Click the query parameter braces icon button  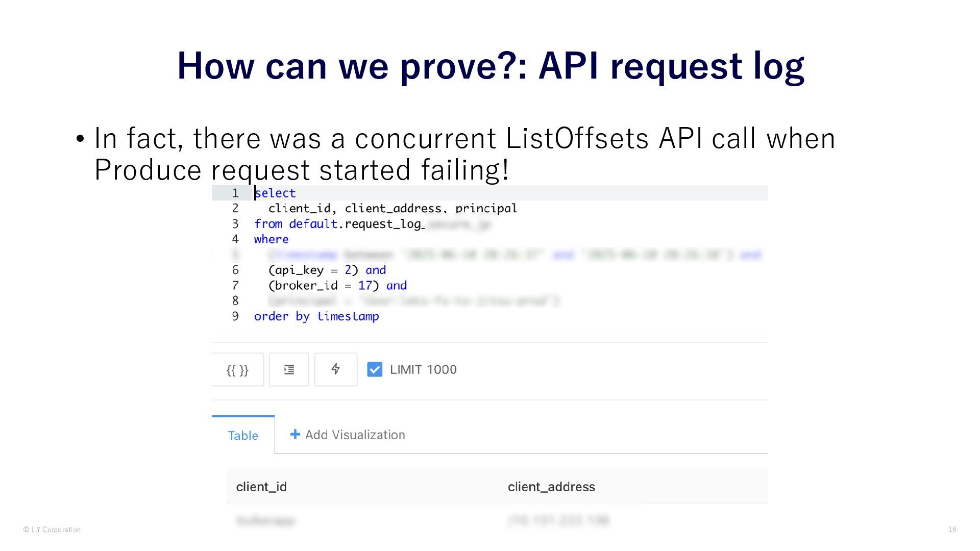(x=237, y=369)
